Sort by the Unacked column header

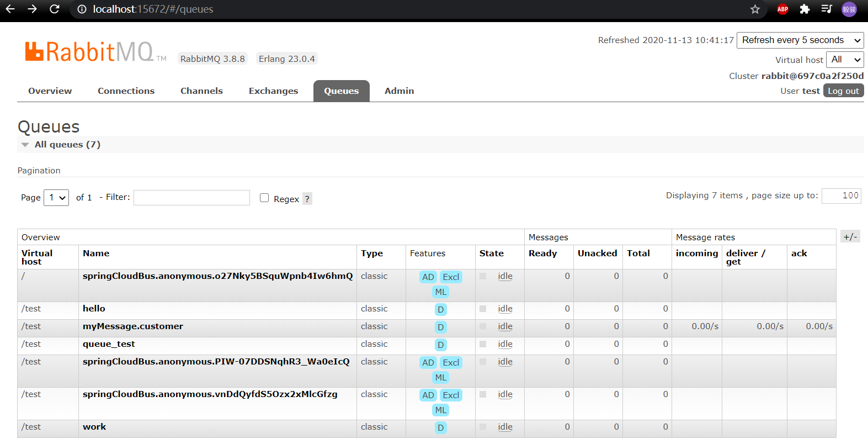pos(598,253)
